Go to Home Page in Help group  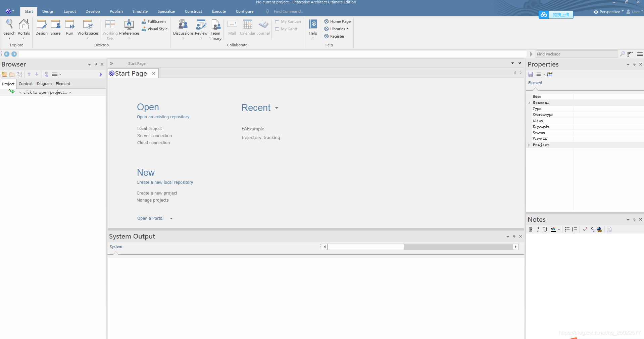pyautogui.click(x=337, y=22)
